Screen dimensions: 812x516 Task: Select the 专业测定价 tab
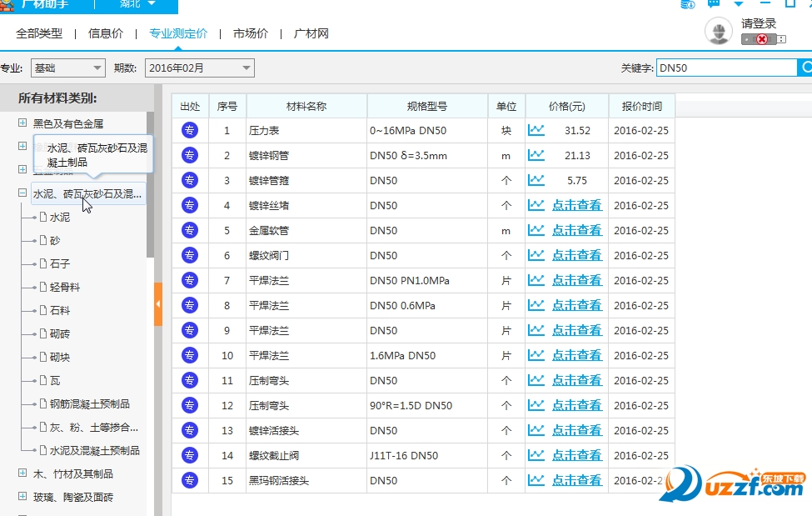pyautogui.click(x=178, y=33)
